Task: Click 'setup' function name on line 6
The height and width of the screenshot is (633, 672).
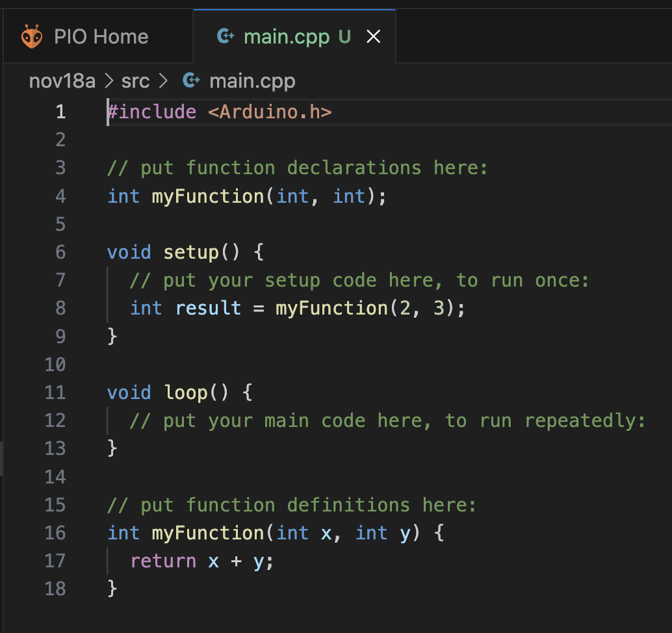Action: pyautogui.click(x=191, y=252)
